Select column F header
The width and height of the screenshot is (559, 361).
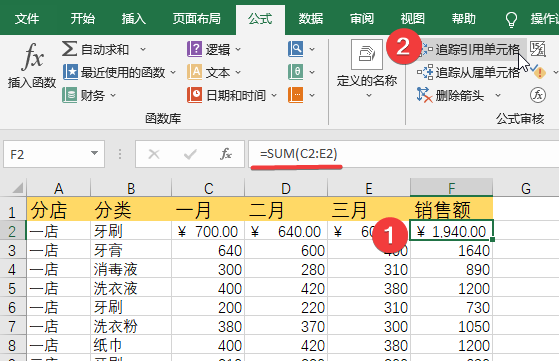coord(451,188)
